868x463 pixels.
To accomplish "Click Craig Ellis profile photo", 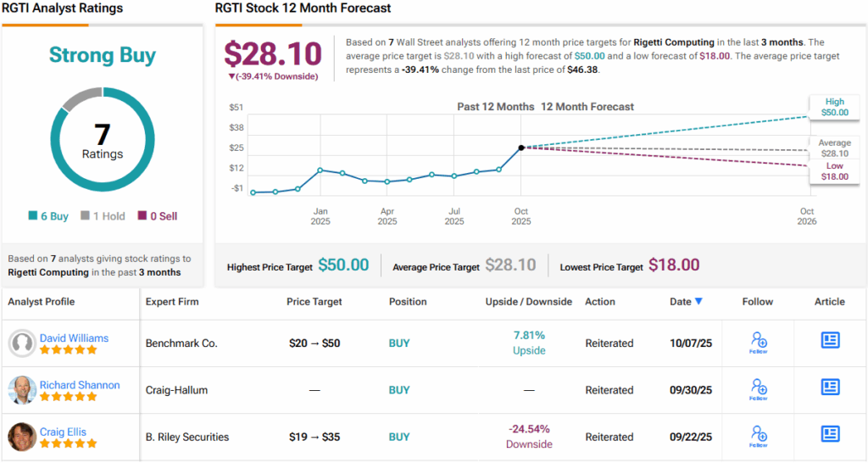I will (22, 437).
